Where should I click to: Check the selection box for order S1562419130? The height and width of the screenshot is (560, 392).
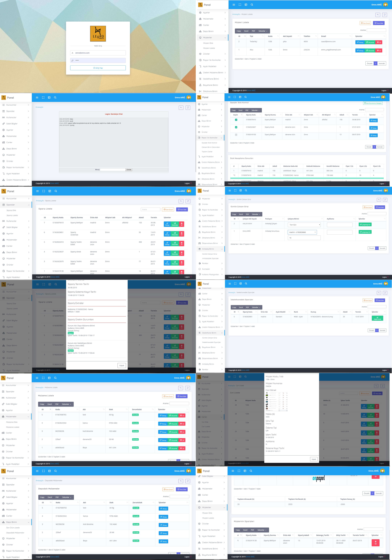click(236, 135)
